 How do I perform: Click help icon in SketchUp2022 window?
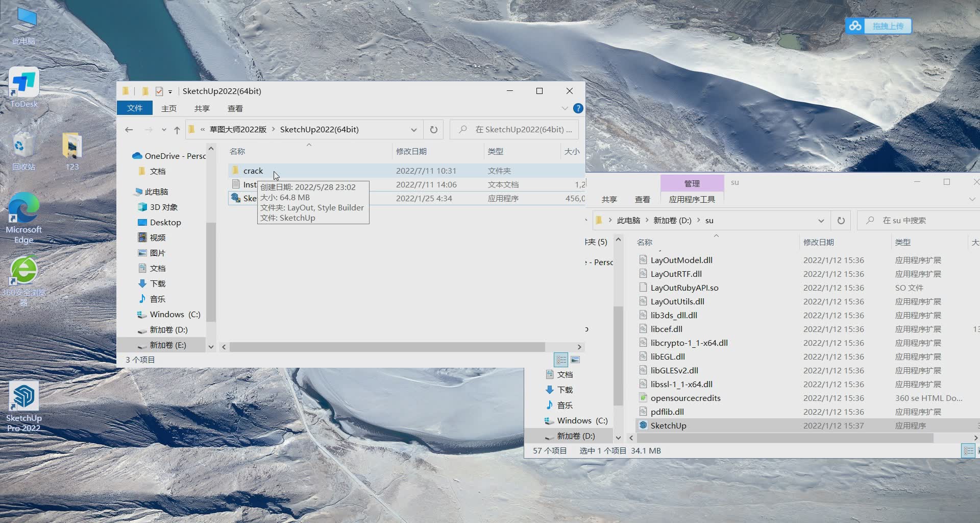(578, 108)
